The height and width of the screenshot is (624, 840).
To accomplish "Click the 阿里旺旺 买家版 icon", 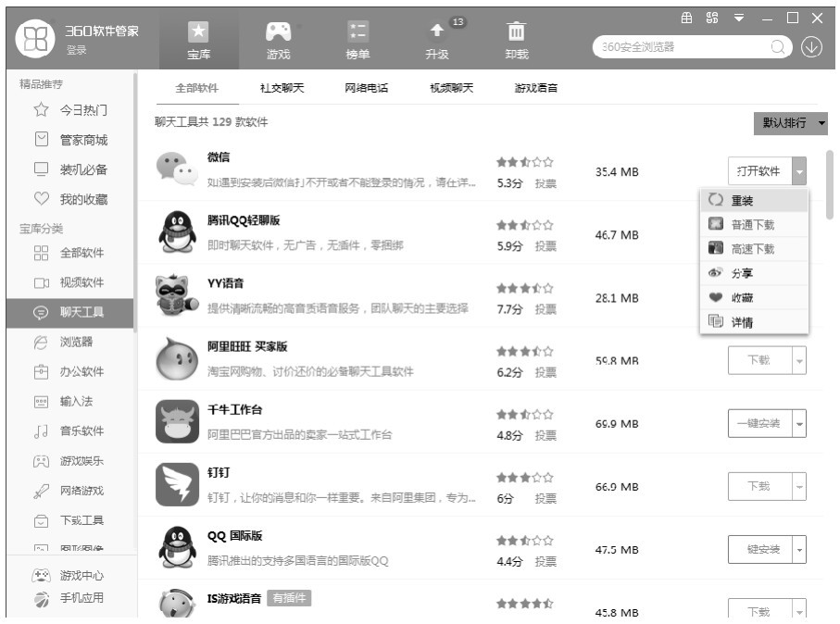I will click(x=177, y=358).
